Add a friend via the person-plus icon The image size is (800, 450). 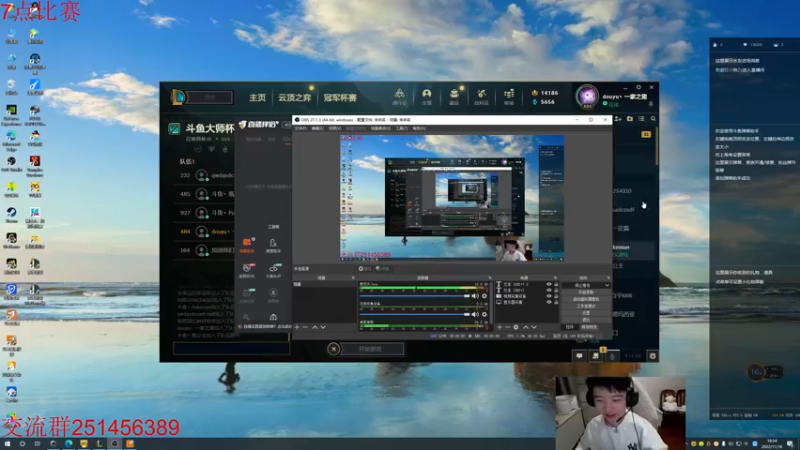[618, 119]
